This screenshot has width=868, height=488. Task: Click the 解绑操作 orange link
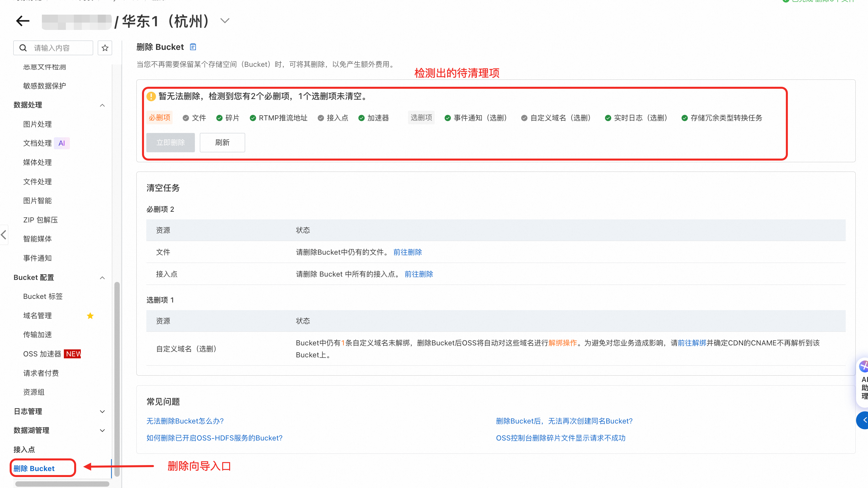point(563,343)
